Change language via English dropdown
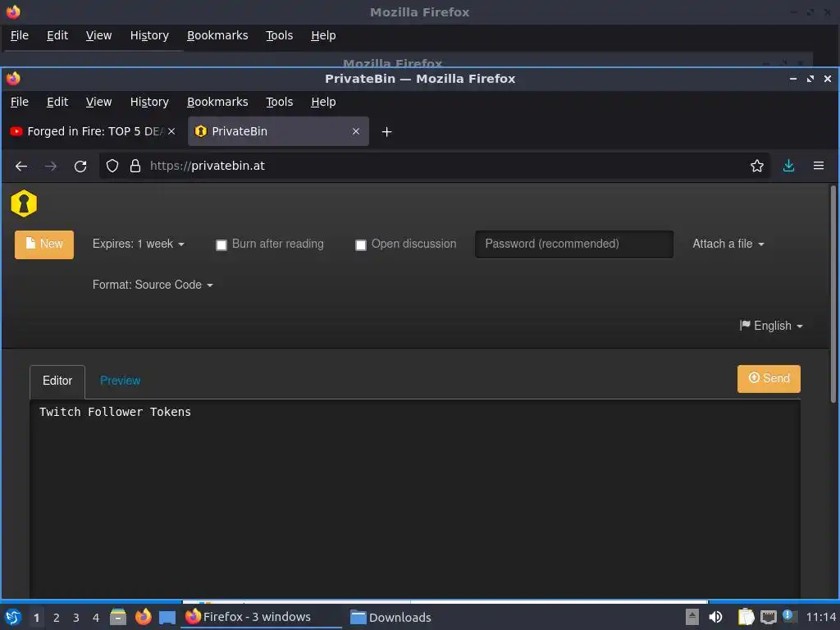 pos(771,326)
